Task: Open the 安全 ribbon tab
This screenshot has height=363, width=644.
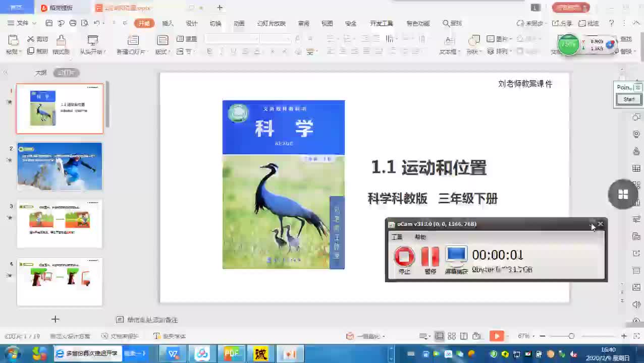Action: coord(351,23)
